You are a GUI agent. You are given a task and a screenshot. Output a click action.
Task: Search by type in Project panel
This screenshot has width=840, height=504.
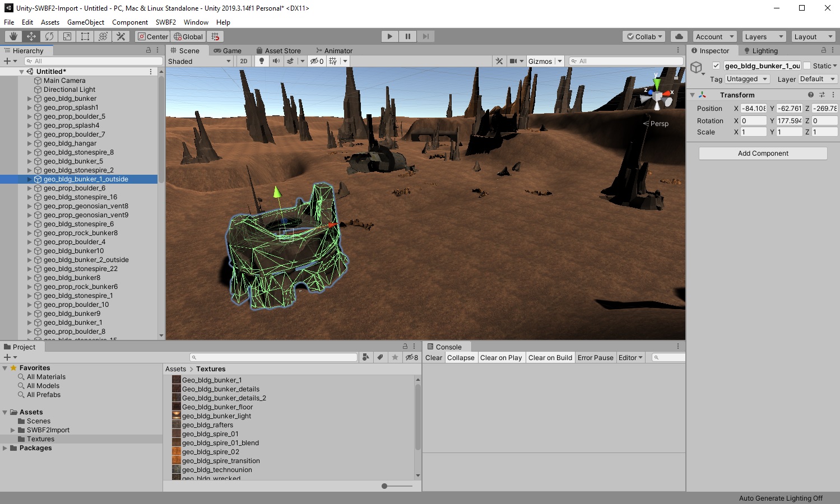coord(366,357)
